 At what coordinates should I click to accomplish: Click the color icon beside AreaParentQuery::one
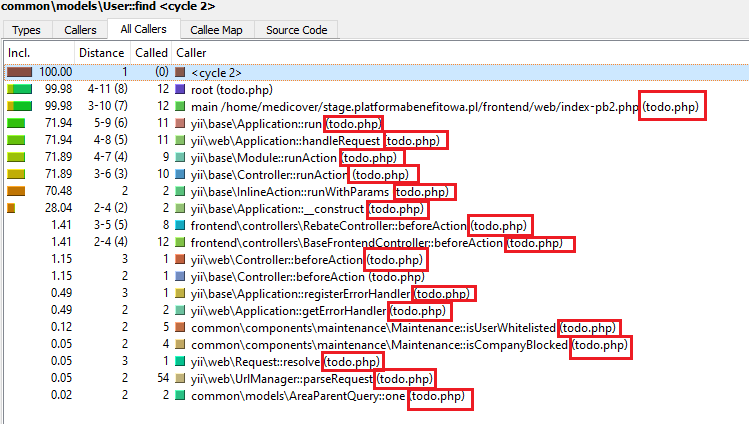(x=180, y=396)
